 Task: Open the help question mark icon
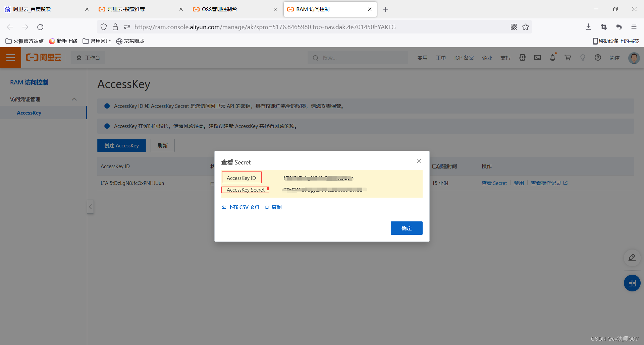(x=598, y=58)
